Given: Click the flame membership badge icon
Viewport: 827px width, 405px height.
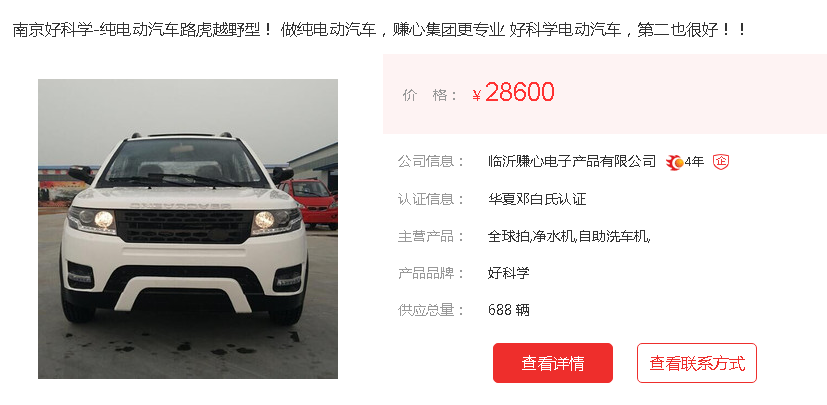Looking at the screenshot, I should click(675, 162).
